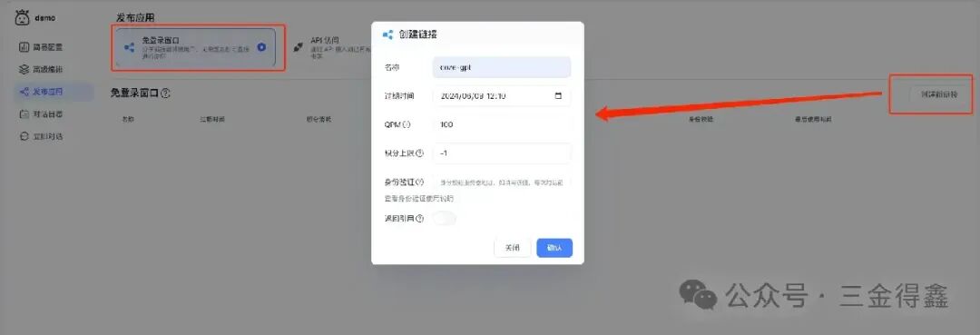Click the QPM field showing 100
The width and height of the screenshot is (980, 335).
(501, 124)
